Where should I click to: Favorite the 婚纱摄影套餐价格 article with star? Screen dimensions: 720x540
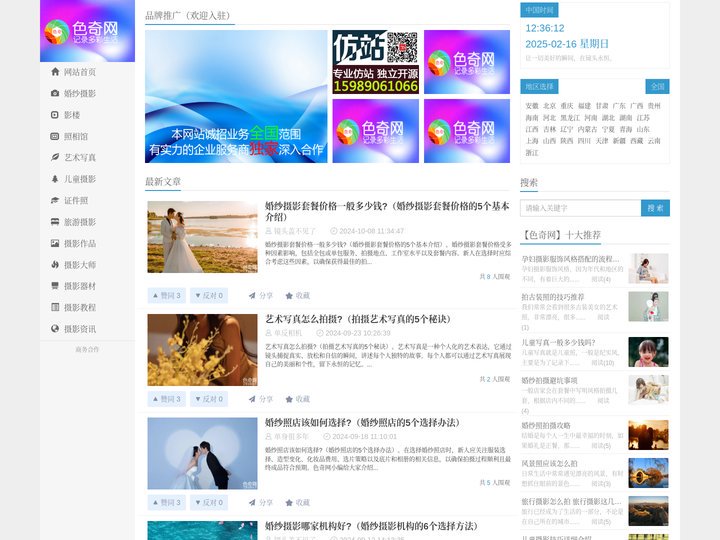pyautogui.click(x=298, y=296)
